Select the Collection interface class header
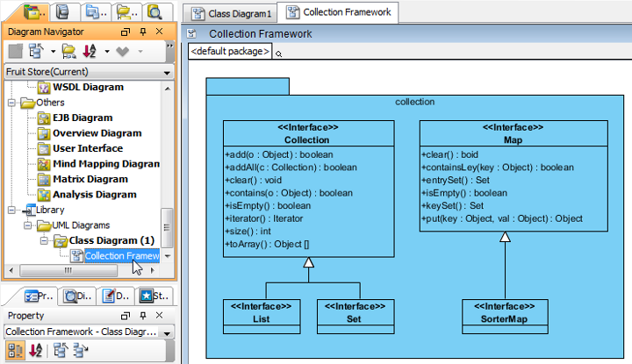632x364 pixels. point(308,133)
